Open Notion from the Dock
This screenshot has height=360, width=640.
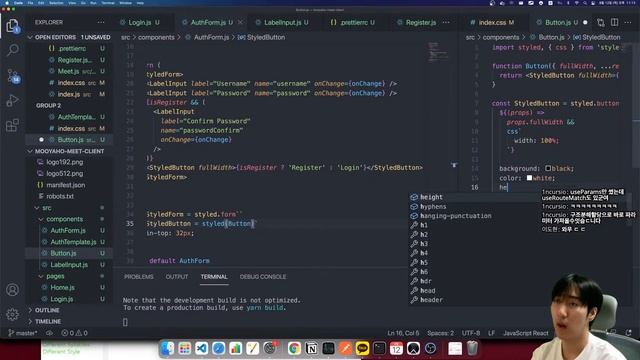(x=311, y=348)
